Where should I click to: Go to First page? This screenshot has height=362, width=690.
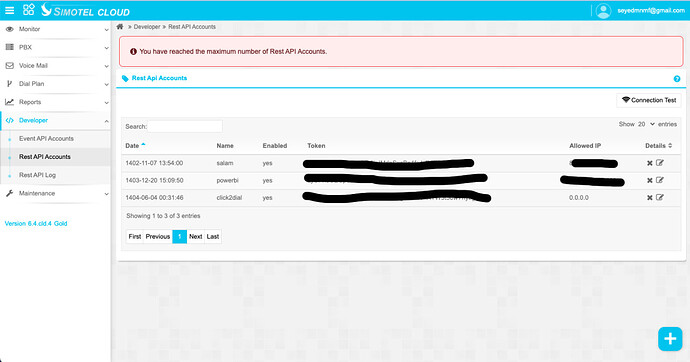[135, 237]
